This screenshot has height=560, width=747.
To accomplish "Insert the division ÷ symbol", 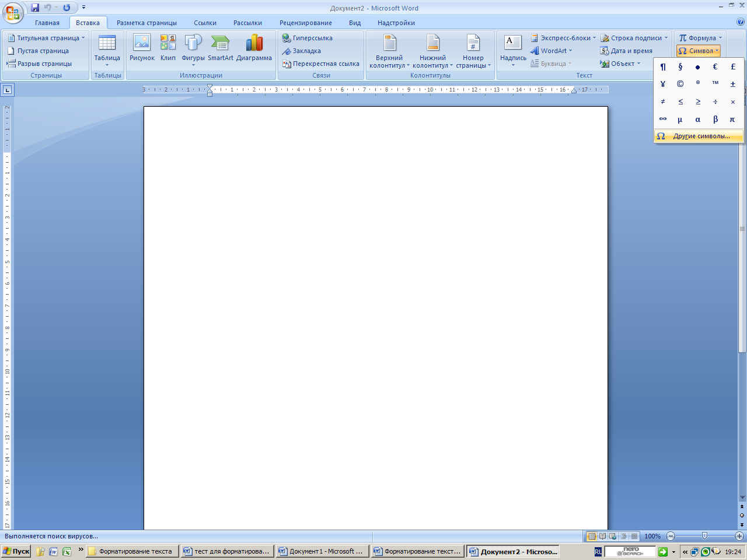I will (715, 102).
